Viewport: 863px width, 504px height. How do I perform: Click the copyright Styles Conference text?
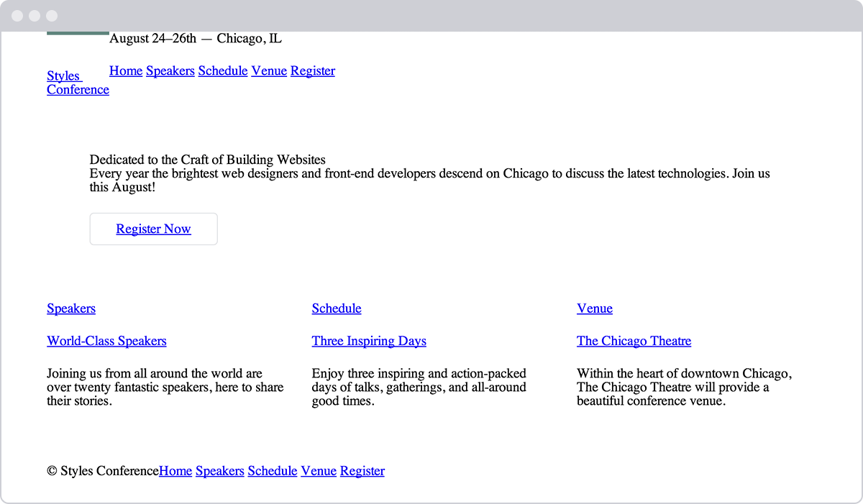click(x=102, y=471)
